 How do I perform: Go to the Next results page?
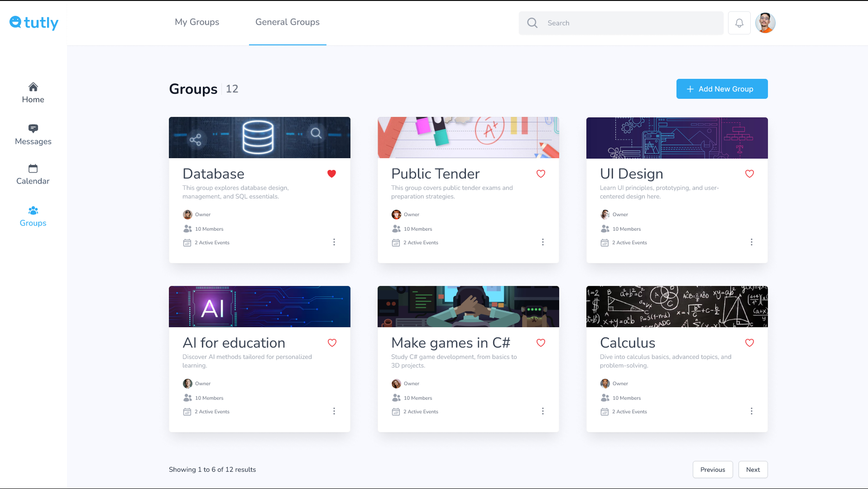tap(753, 470)
